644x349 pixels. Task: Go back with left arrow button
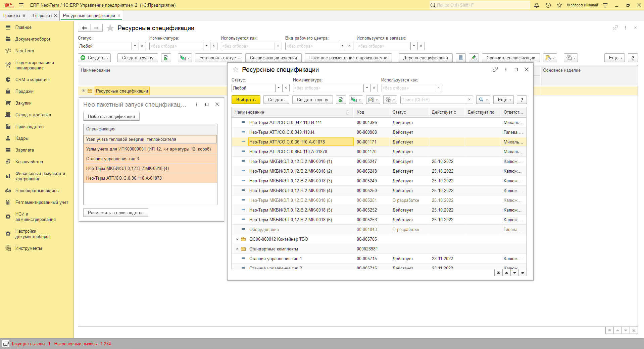click(84, 28)
